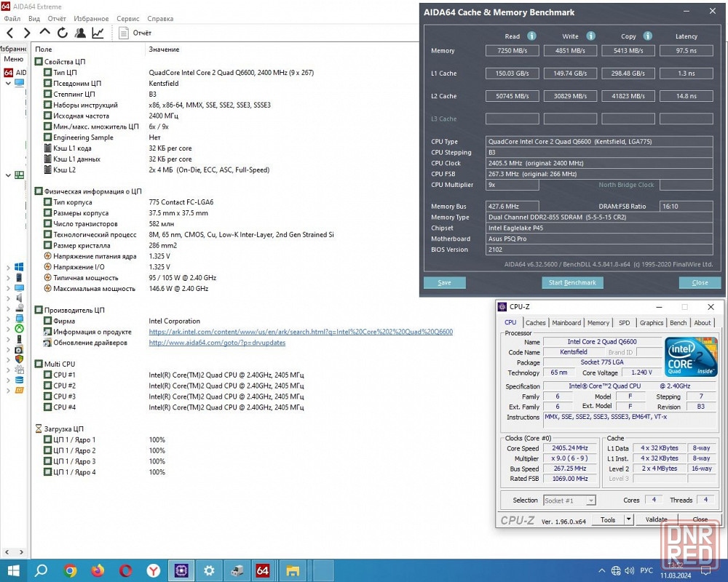Viewport: 728px width, 582px height.
Task: Select the Storage drive tree icon
Action: [19, 308]
